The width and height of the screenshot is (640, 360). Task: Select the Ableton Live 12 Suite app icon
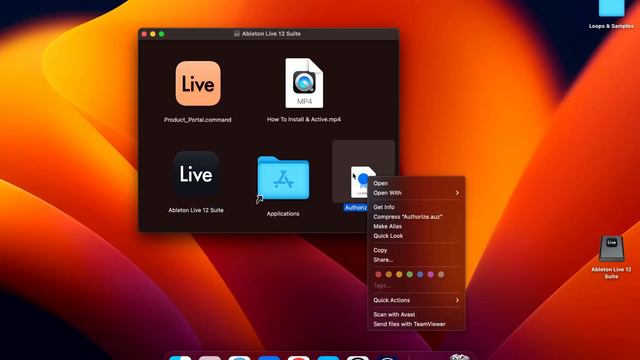pos(196,173)
